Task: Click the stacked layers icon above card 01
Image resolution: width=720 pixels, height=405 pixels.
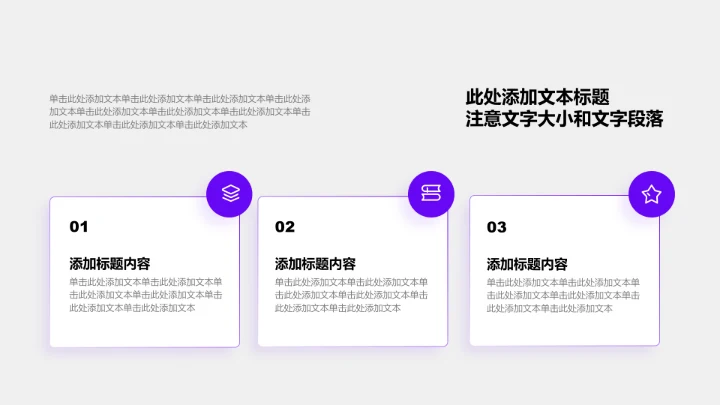Action: 230,194
